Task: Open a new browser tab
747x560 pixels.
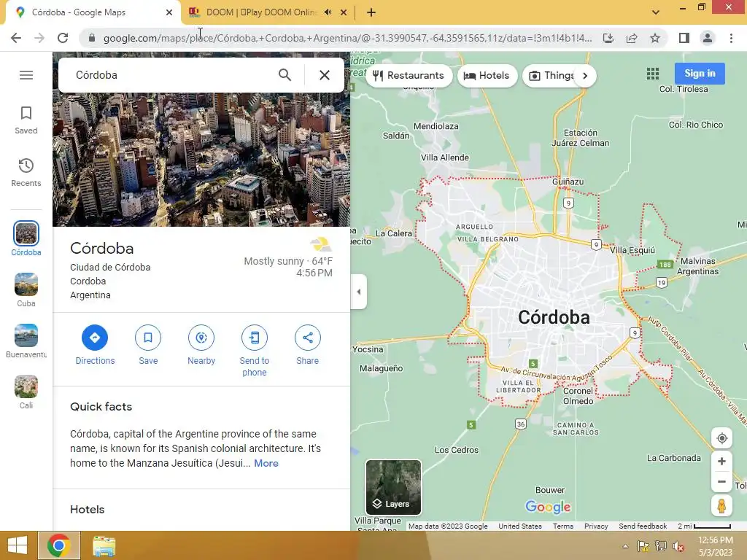Action: 371,13
